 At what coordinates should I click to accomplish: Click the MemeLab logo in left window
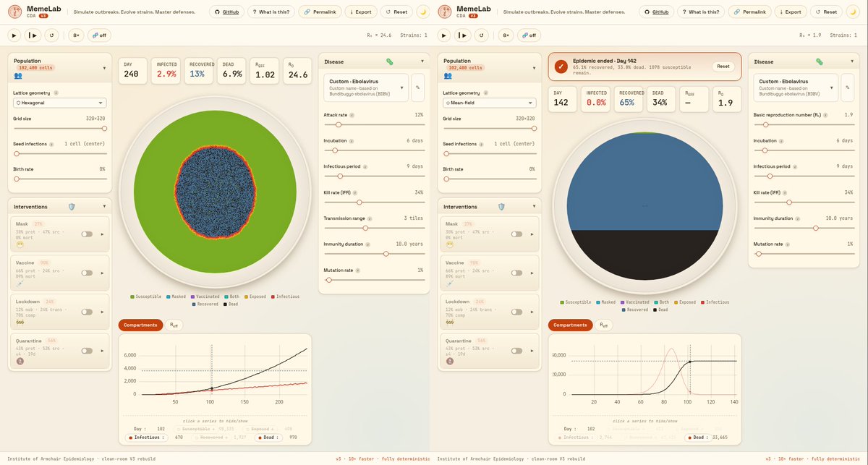(17, 12)
